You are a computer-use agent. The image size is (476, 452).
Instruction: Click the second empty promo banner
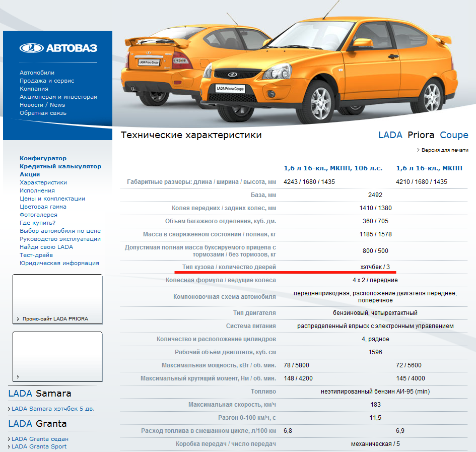coord(57,356)
